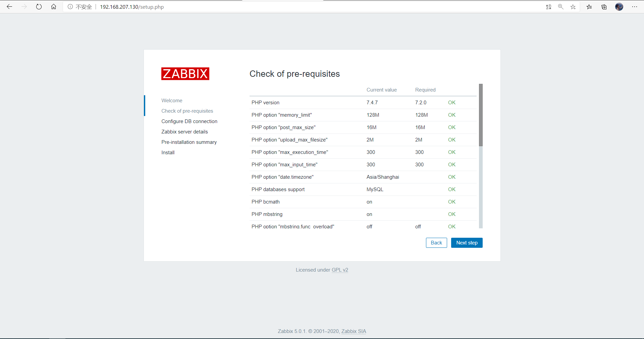Click the browser forward arrow
This screenshot has height=339, width=644.
tap(24, 7)
